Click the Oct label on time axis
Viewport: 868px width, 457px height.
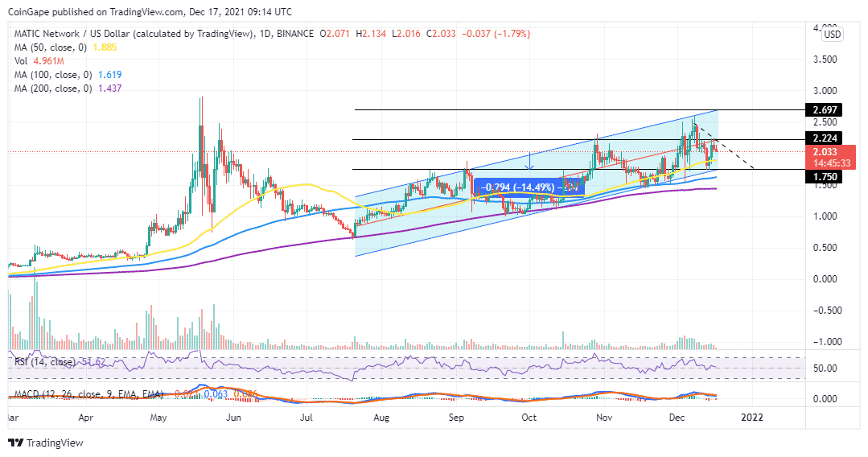tap(529, 418)
